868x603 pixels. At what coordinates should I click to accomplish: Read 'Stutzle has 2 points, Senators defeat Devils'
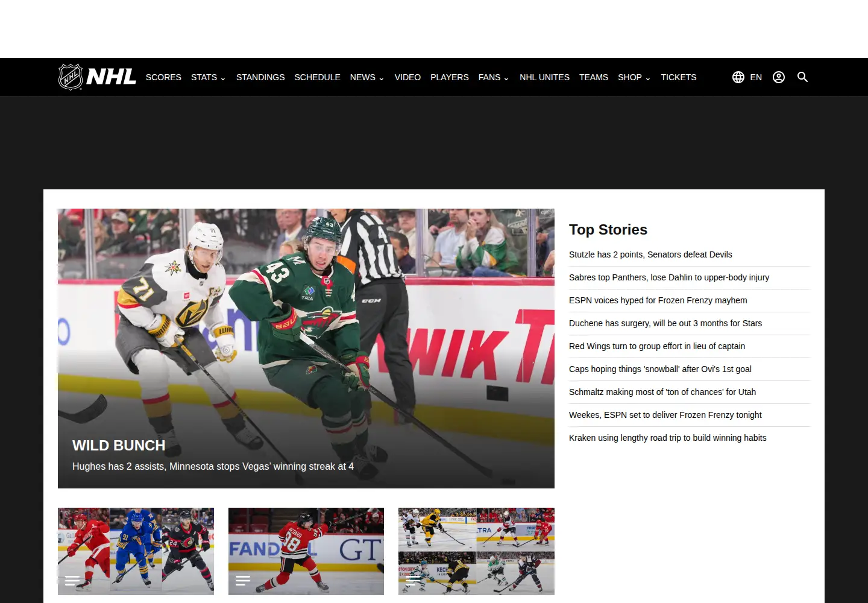[650, 254]
